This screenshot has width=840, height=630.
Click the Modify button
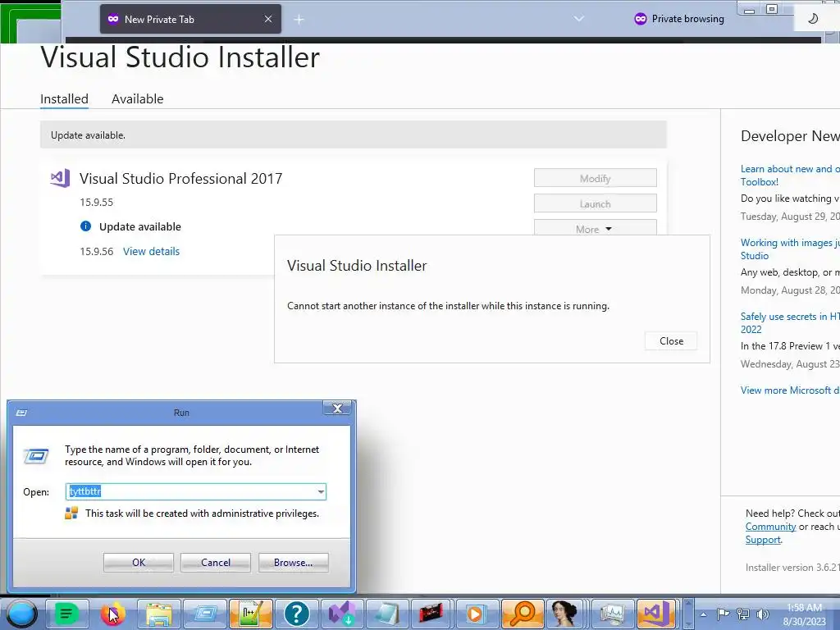pyautogui.click(x=596, y=178)
